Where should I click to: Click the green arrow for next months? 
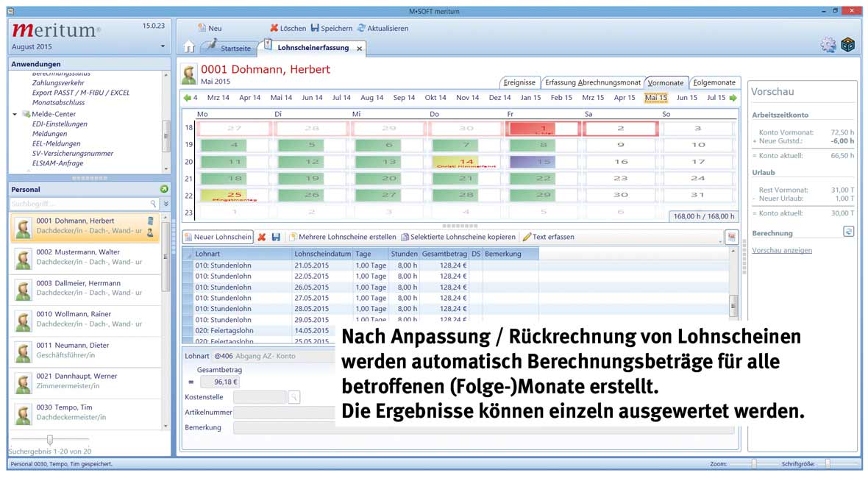tap(733, 98)
